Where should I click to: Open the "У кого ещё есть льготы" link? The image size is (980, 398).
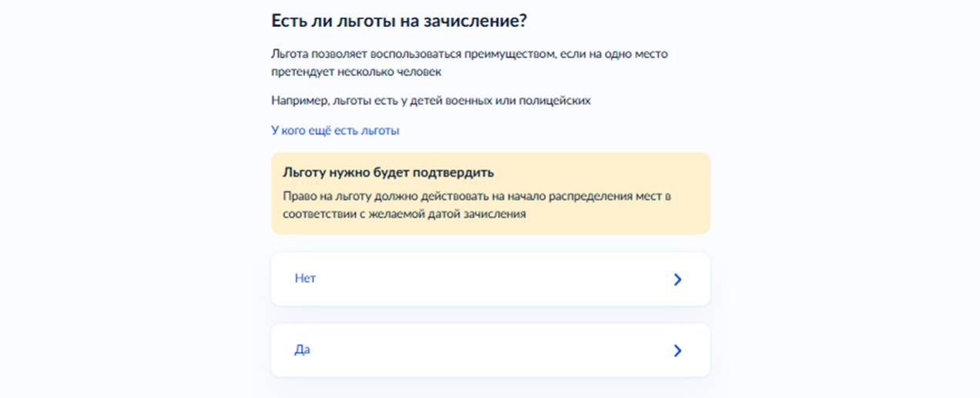[x=334, y=130]
